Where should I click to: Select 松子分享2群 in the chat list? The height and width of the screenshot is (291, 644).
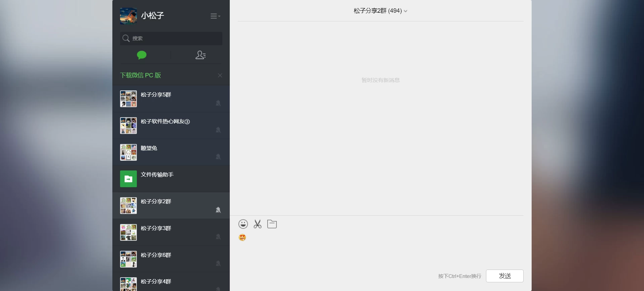tap(171, 206)
